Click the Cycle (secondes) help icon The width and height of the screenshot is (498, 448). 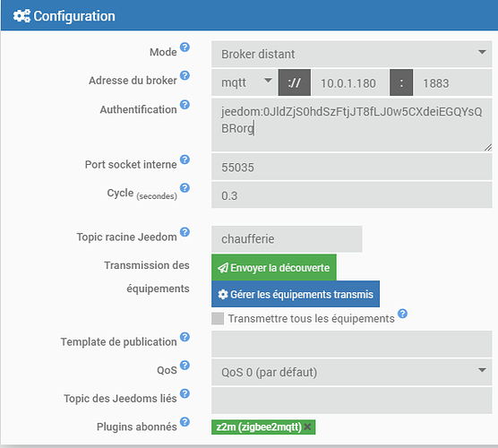pyautogui.click(x=185, y=188)
